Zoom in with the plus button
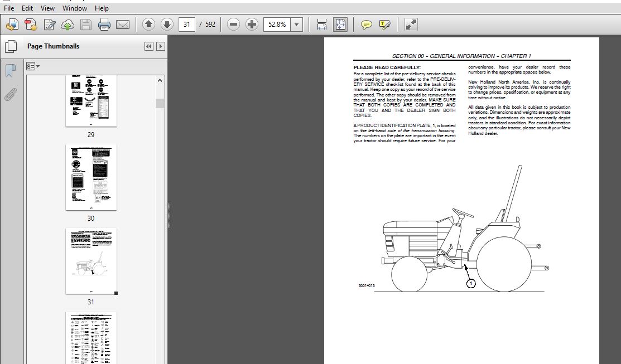Image resolution: width=621 pixels, height=364 pixels. [252, 25]
